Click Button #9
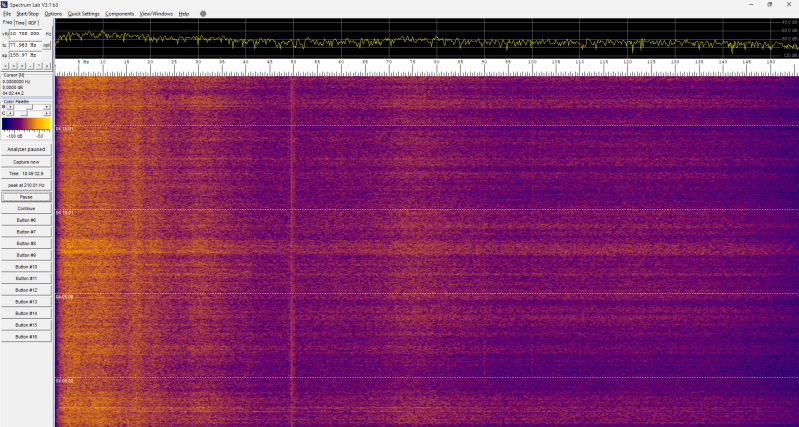The height and width of the screenshot is (427, 799). [26, 255]
